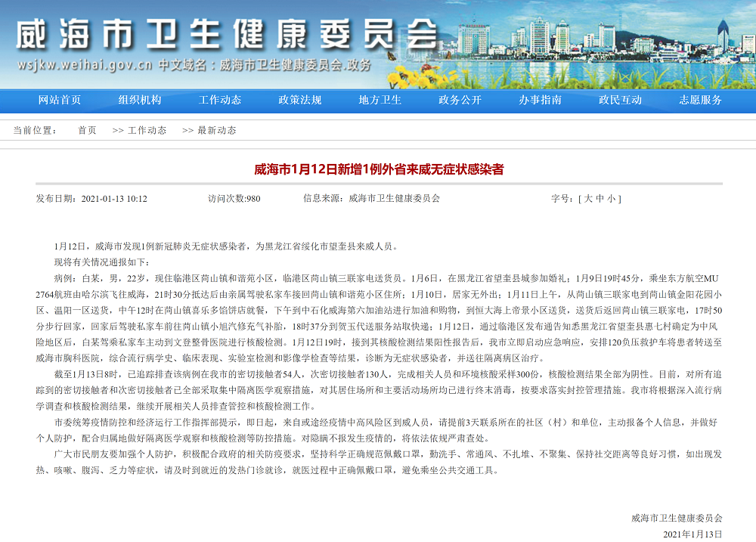This screenshot has height=542, width=756.
Task: Click the red article headline
Action: [379, 169]
